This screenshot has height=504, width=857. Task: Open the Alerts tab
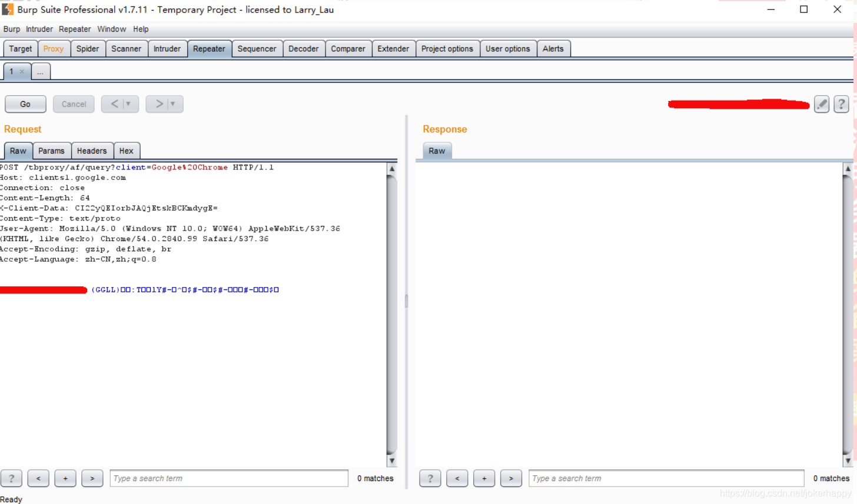[x=553, y=49]
